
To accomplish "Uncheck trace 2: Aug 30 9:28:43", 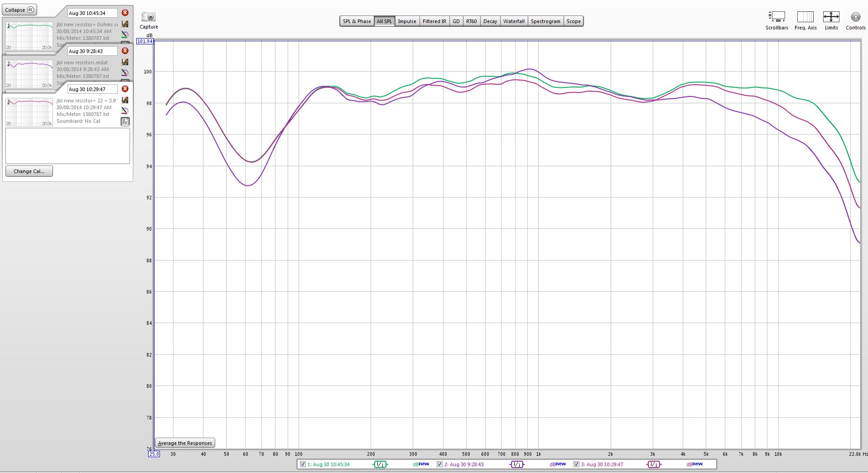I will pos(439,464).
